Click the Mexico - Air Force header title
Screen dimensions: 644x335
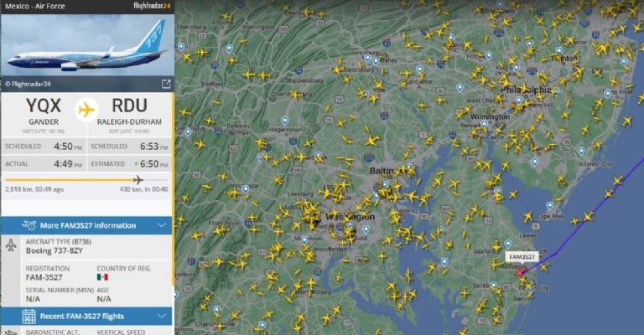pyautogui.click(x=35, y=6)
